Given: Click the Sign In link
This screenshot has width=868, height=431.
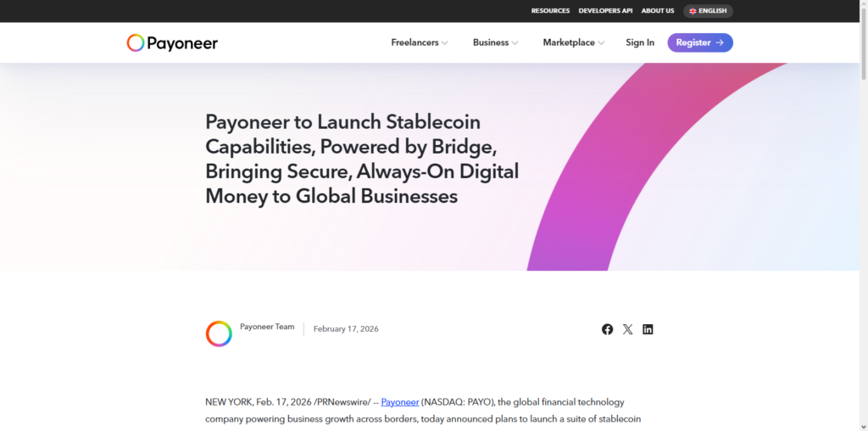Looking at the screenshot, I should pyautogui.click(x=640, y=42).
